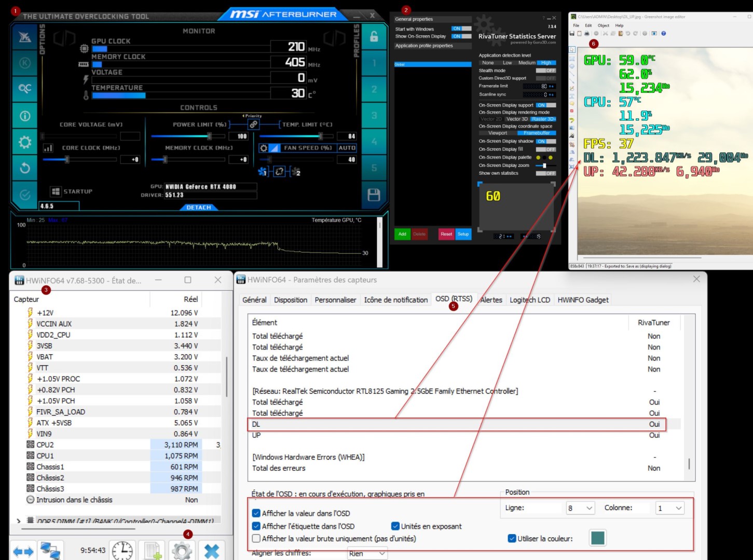
Task: Toggle On-Screen Display shadow switch
Action: 546,141
